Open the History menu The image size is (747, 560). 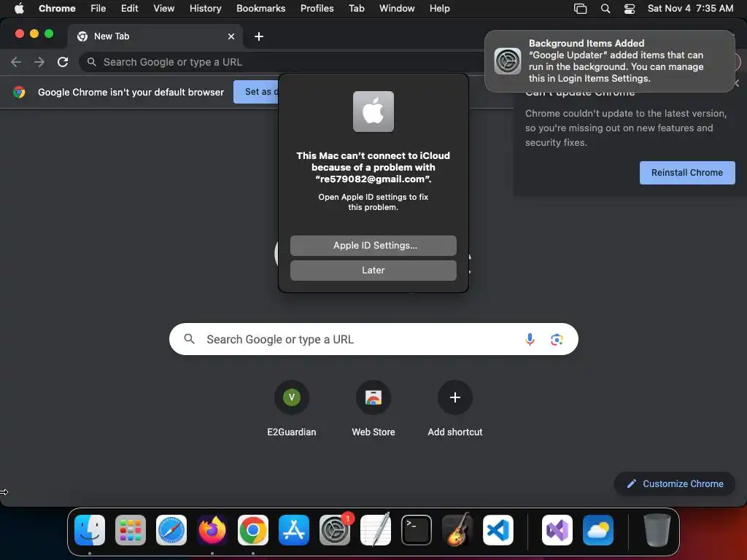click(205, 8)
